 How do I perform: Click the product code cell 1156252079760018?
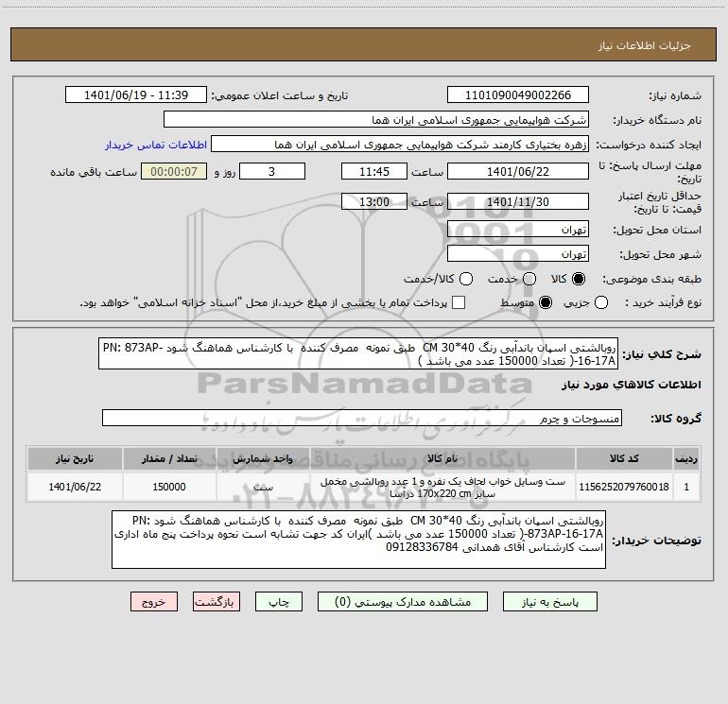click(624, 487)
